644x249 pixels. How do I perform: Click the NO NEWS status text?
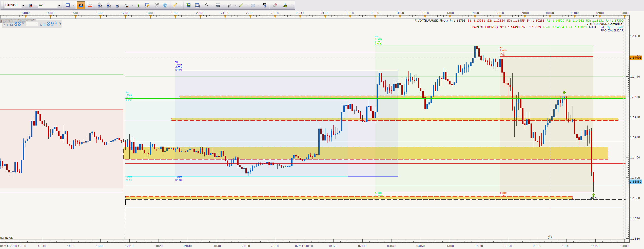pyautogui.click(x=7, y=238)
